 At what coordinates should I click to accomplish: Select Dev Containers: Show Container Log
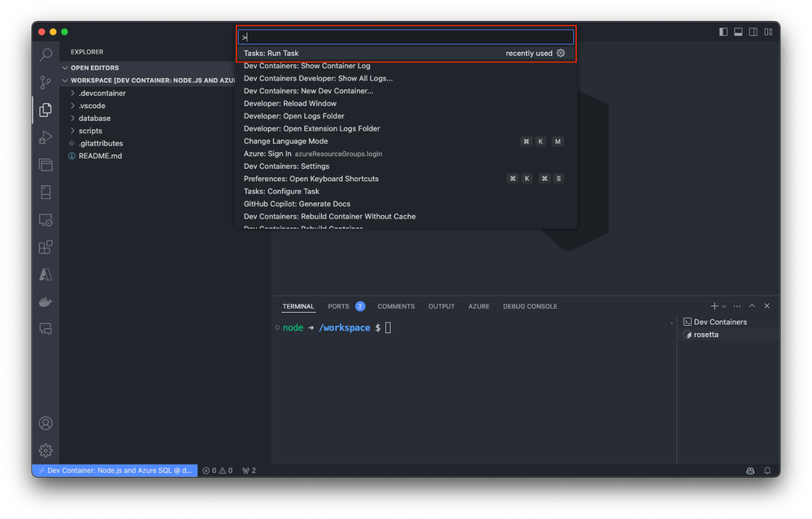click(x=406, y=66)
